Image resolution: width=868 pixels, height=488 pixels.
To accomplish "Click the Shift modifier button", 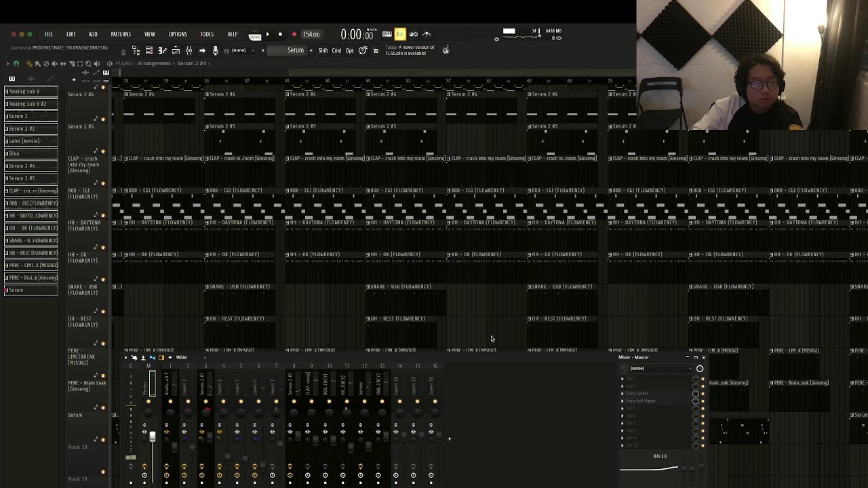I will point(323,50).
